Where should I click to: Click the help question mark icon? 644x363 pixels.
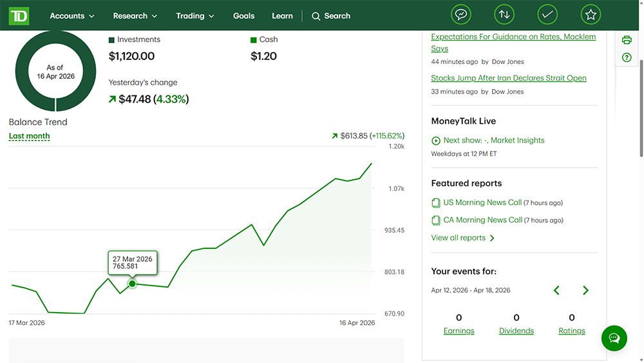[627, 58]
